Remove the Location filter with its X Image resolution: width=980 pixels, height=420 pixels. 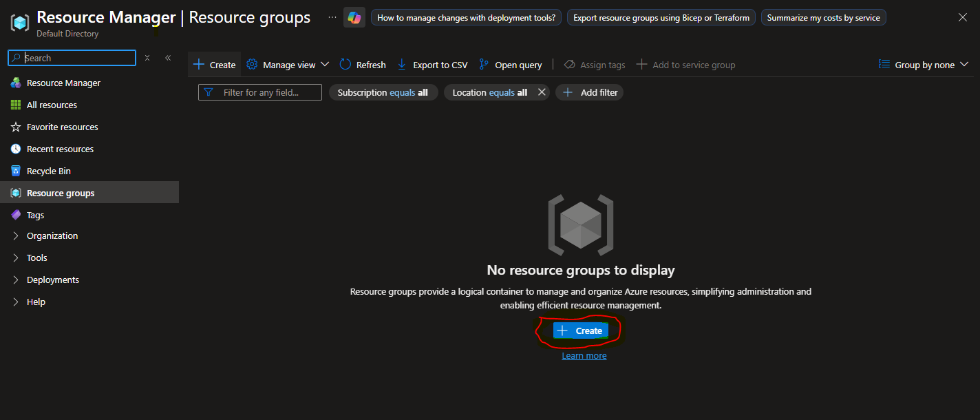pos(542,92)
